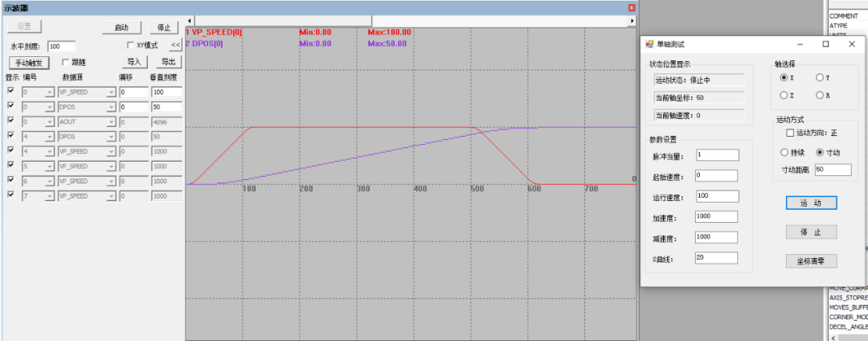868x341 pixels.
Task: Choose the 持续 continuous motion mode
Action: point(784,152)
